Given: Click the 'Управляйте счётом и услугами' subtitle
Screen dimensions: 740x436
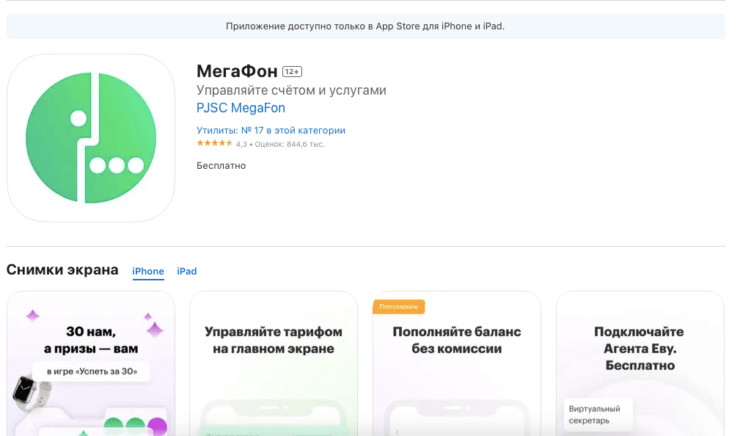Looking at the screenshot, I should (291, 90).
